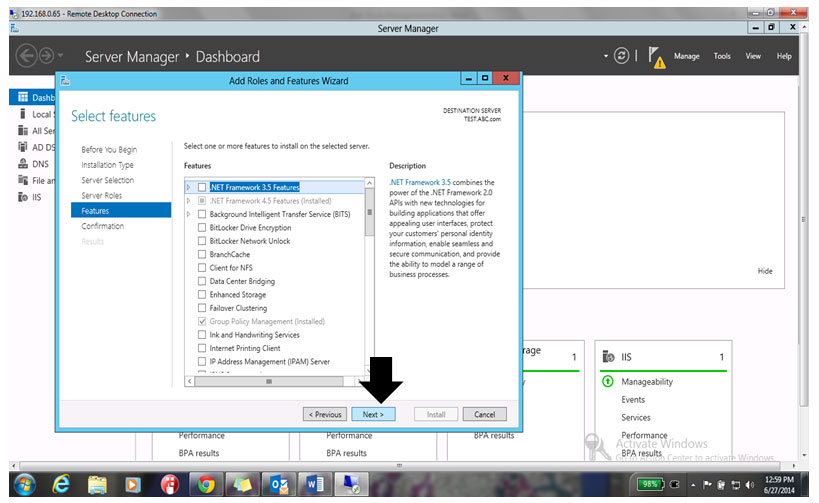Select Local Server icon in sidebar
819x503 pixels.
[22, 114]
